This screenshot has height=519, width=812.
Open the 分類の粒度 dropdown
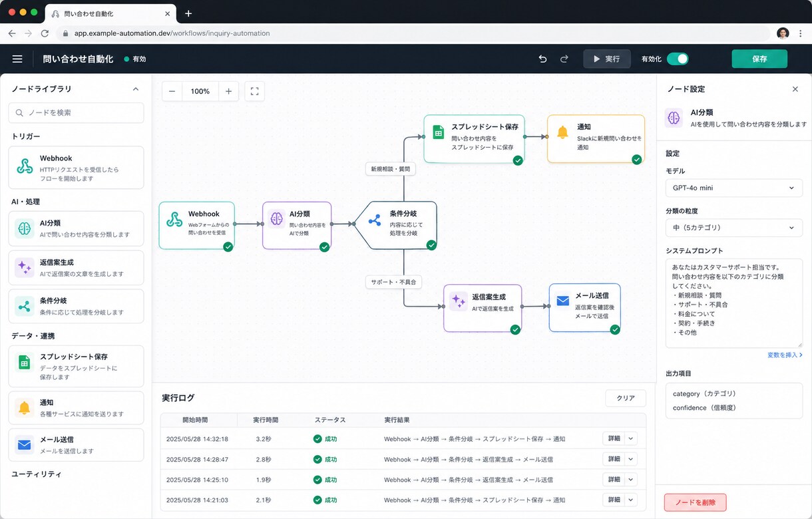pos(733,228)
